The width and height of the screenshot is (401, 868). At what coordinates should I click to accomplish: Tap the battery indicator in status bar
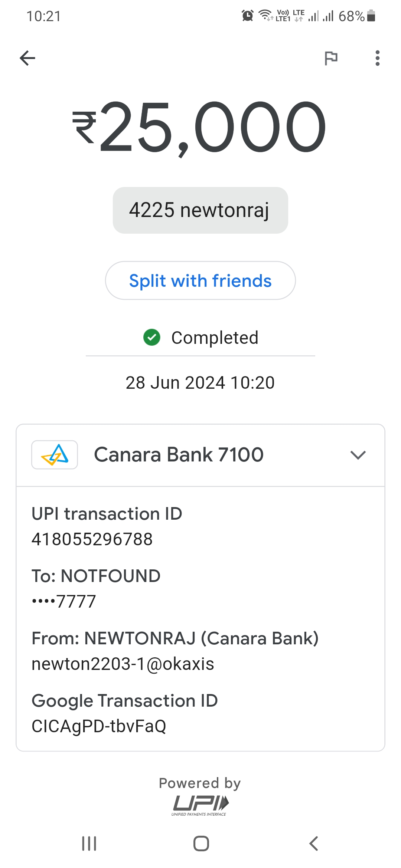(371, 16)
